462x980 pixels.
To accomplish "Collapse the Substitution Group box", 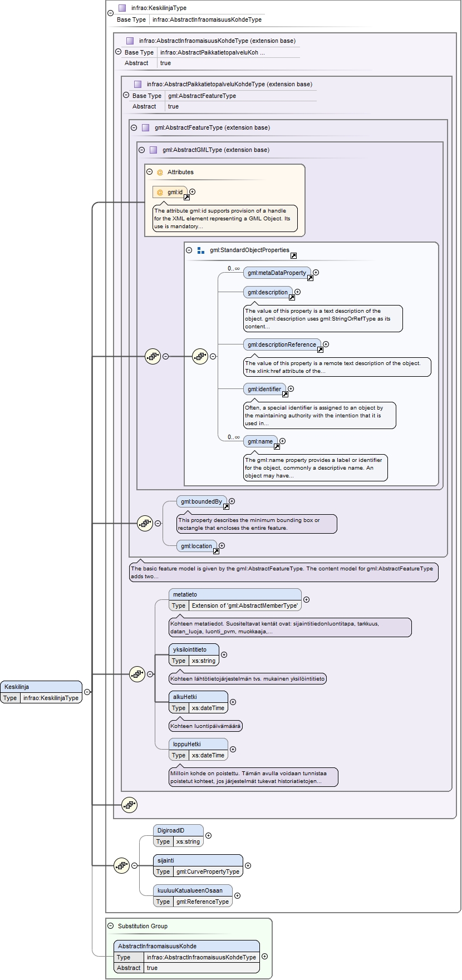I will (110, 925).
